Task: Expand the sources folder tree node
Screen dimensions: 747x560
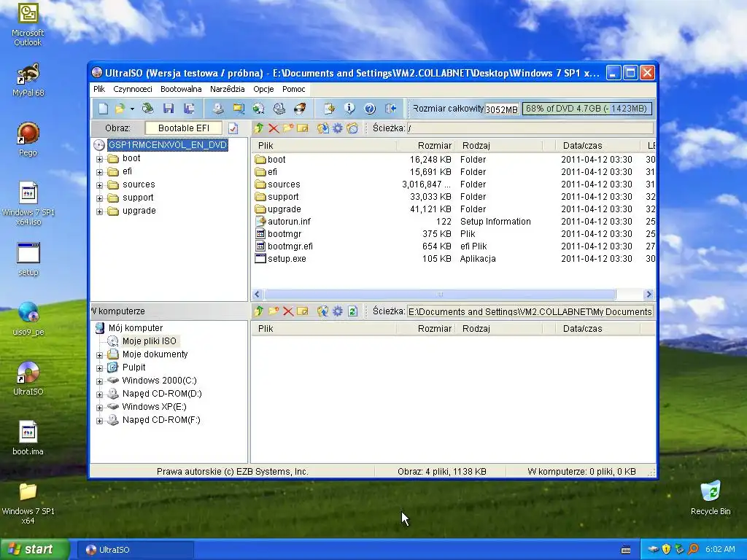Action: click(x=99, y=185)
